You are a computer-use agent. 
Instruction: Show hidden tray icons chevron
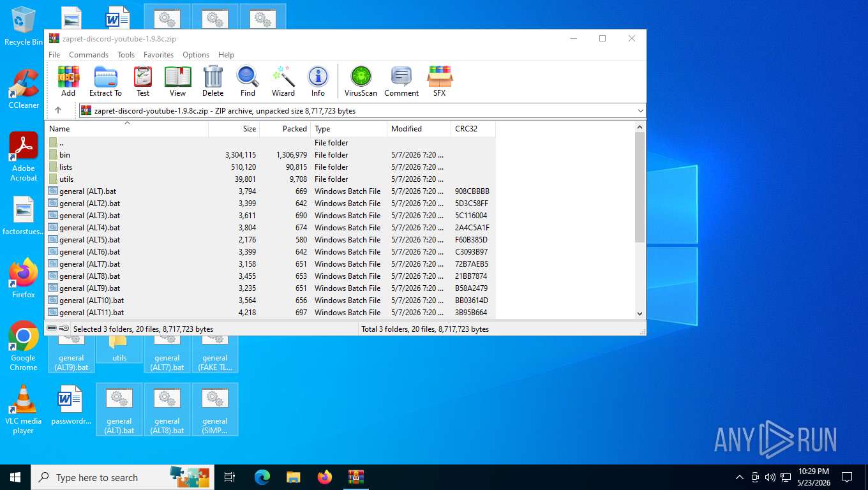pos(740,477)
